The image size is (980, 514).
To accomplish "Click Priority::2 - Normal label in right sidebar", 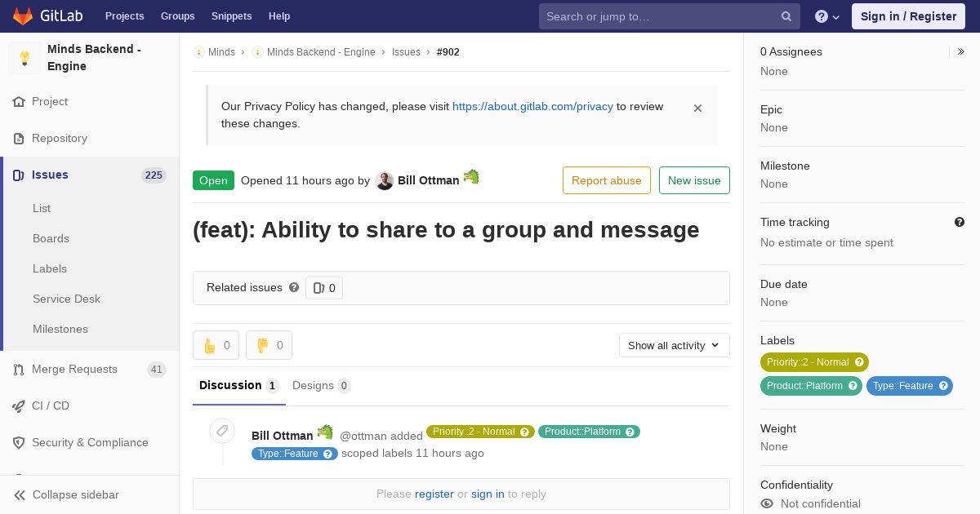I will [814, 362].
